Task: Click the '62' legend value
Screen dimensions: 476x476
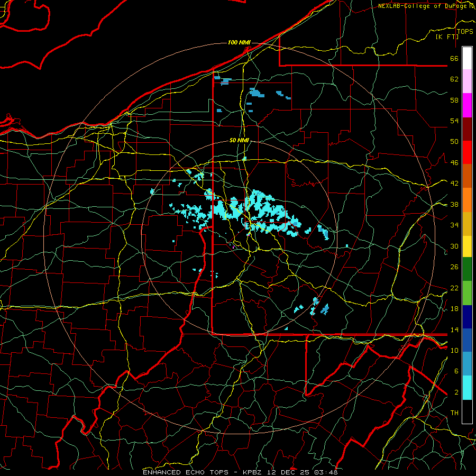Action: click(454, 79)
